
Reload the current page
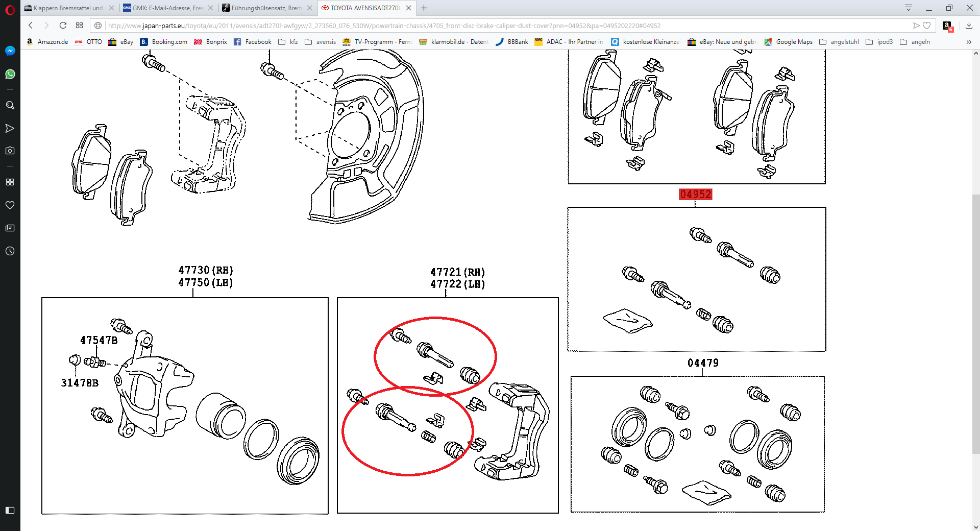pyautogui.click(x=63, y=26)
